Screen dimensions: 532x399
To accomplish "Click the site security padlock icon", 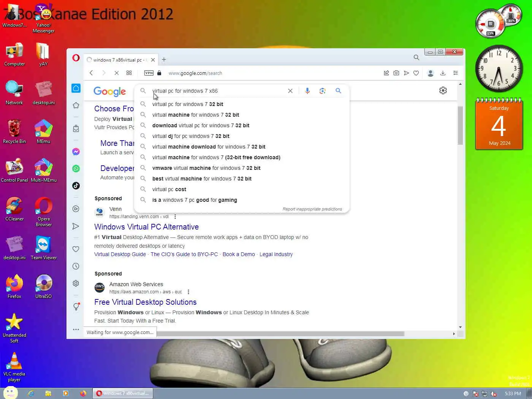I will tap(159, 73).
